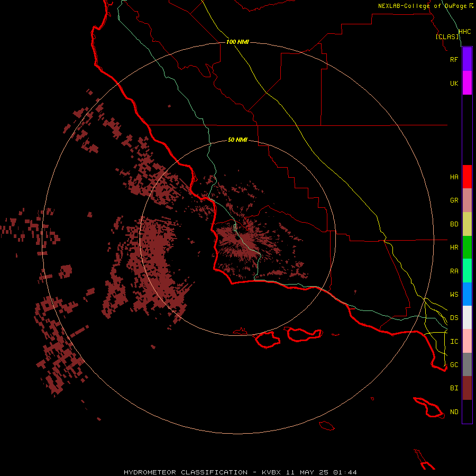Click the UK magenta legend swatch
Screen dimensions: 476x476
point(467,83)
